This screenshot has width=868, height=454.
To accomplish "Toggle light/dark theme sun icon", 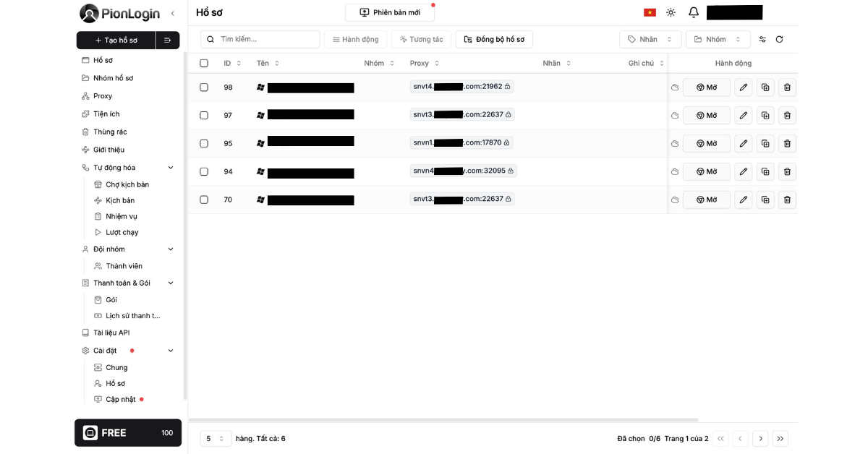I will pos(671,12).
